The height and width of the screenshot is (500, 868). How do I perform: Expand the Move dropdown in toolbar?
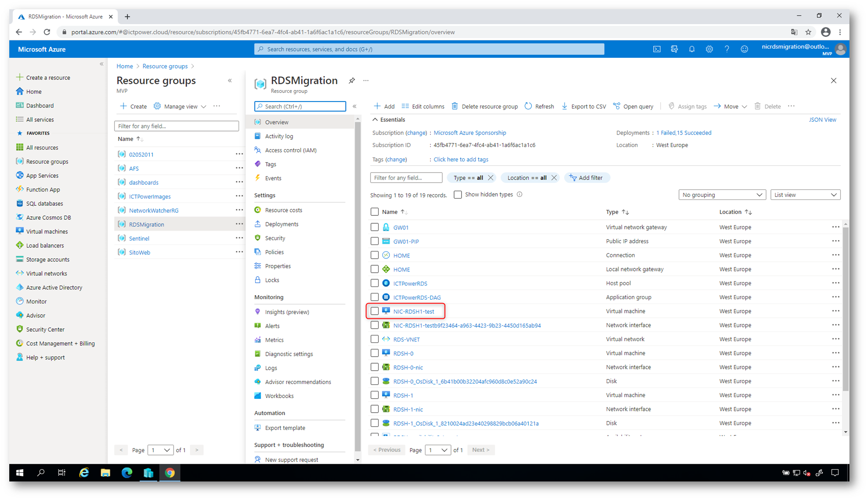click(730, 106)
